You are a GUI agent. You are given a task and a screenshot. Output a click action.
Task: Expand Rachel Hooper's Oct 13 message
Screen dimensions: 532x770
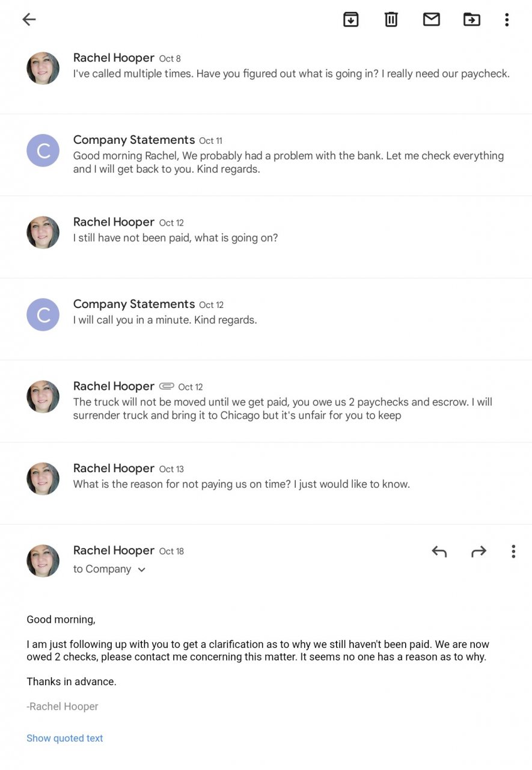tap(242, 484)
